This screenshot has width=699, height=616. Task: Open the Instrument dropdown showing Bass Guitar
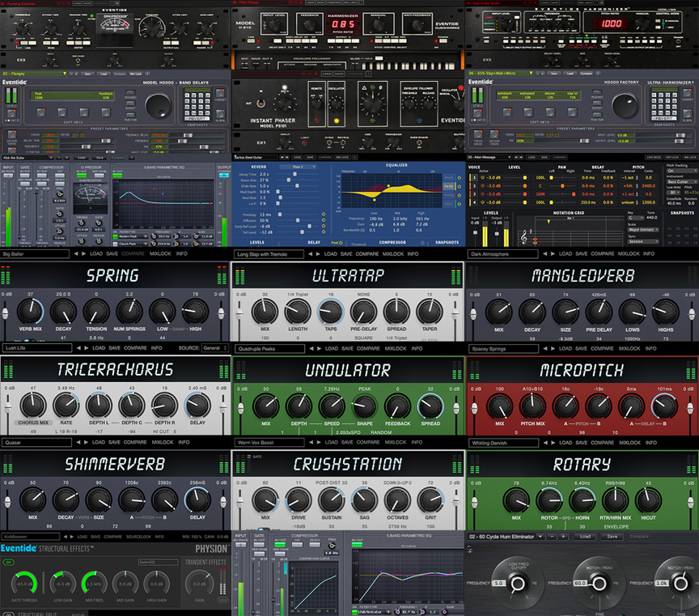pyautogui.click(x=681, y=183)
